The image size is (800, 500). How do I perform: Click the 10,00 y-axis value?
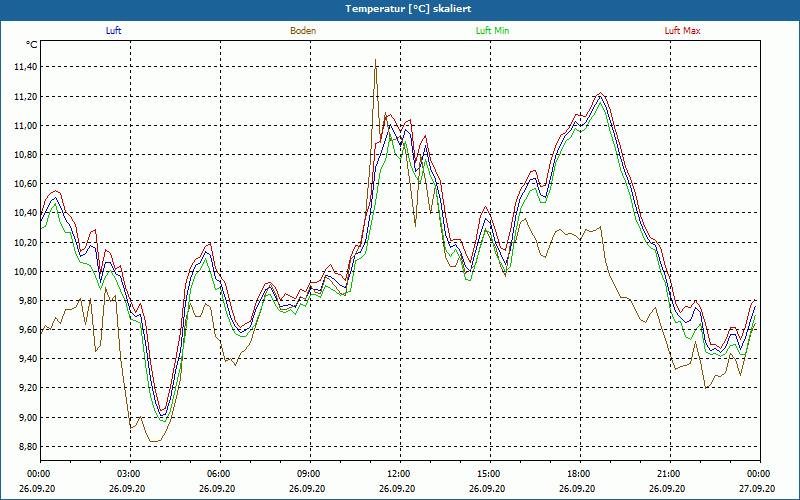tap(27, 271)
